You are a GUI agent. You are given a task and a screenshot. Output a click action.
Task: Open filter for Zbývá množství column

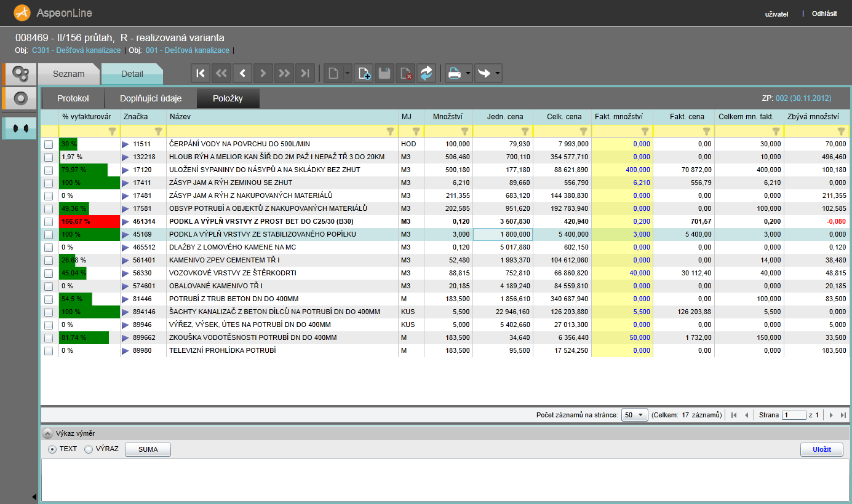point(841,131)
